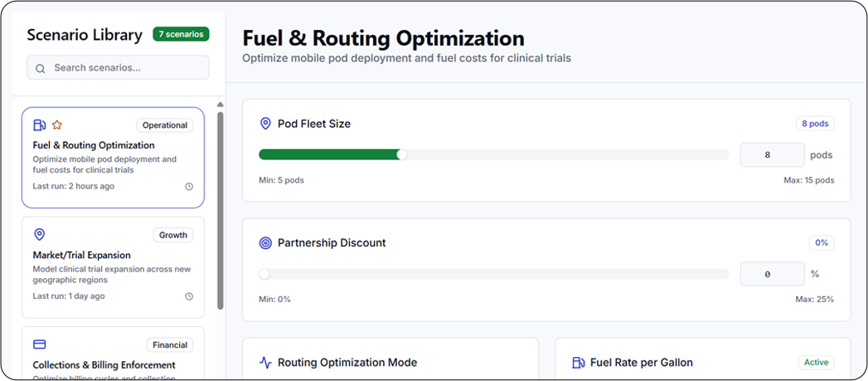Toggle the favorite star on Fuel & Routing card
The height and width of the screenshot is (381, 868).
coord(57,125)
